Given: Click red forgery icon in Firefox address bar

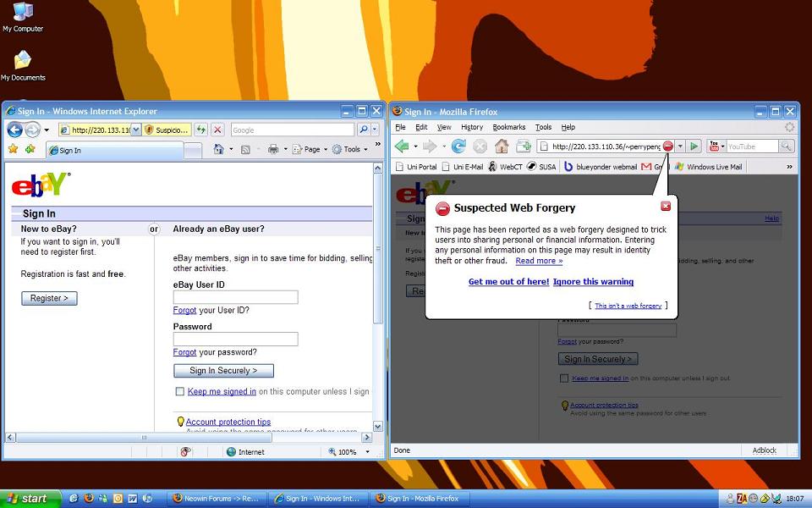Looking at the screenshot, I should tap(667, 146).
